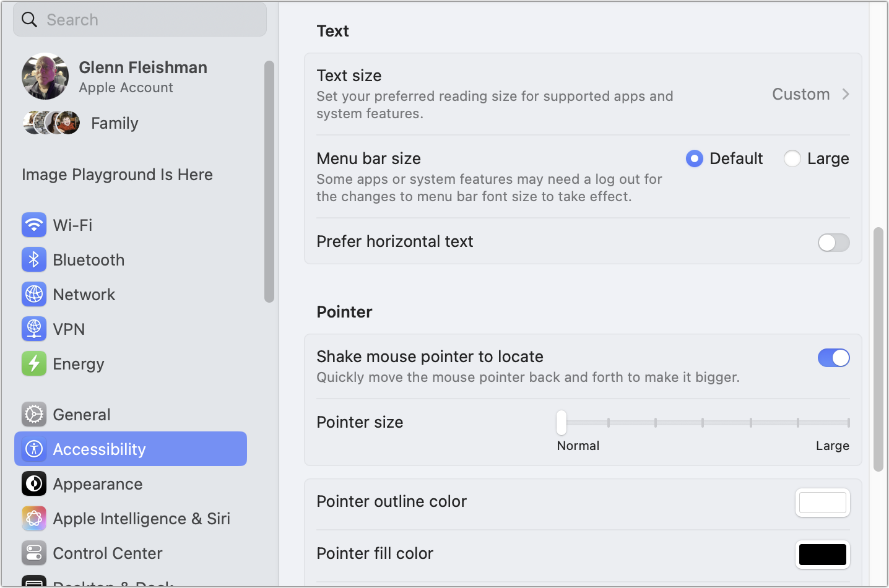Click the Appearance icon in sidebar
Screen dimensions: 889x588
[x=34, y=484]
